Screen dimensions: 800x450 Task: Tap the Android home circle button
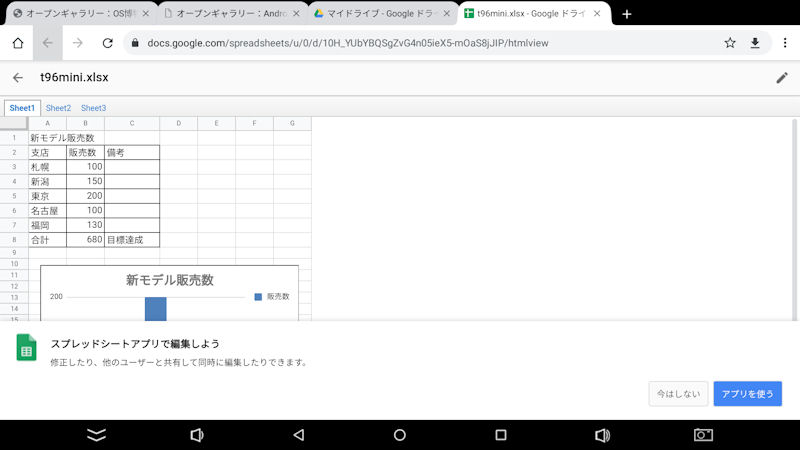point(400,435)
